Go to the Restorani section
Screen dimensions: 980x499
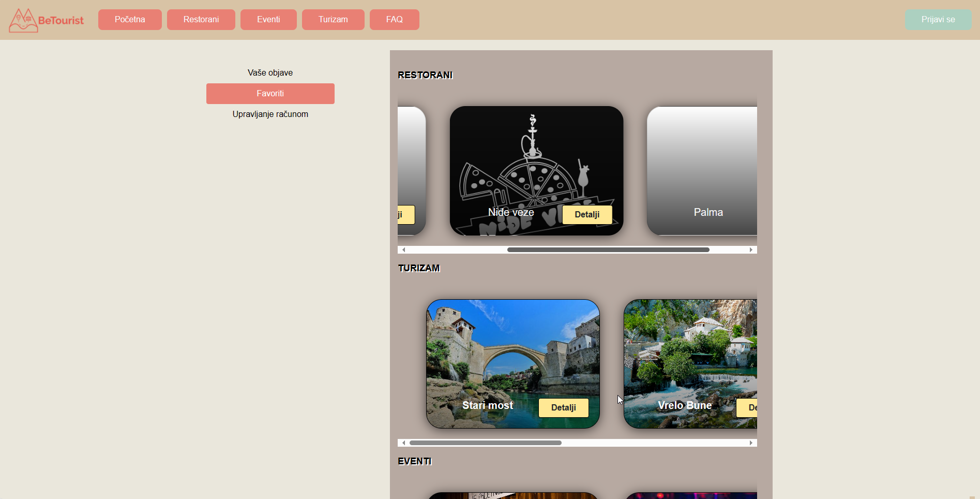(201, 20)
